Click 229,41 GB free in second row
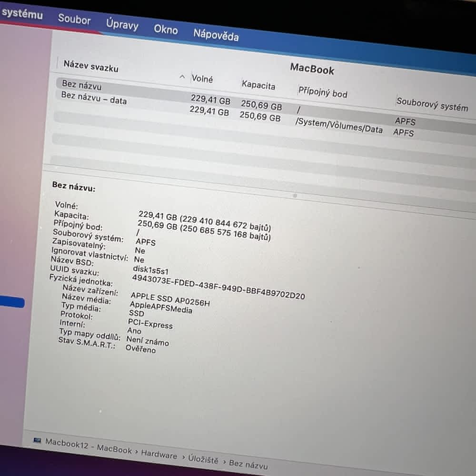This screenshot has height=476, width=476. click(209, 111)
